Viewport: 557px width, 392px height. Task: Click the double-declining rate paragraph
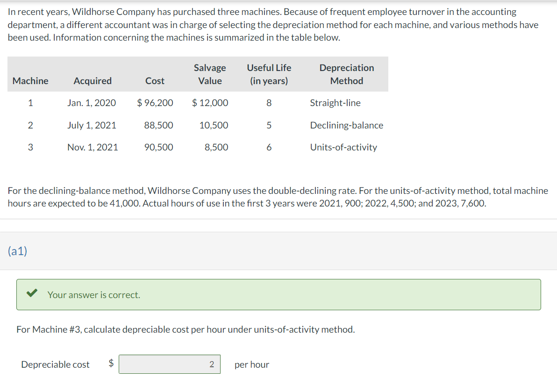[278, 197]
